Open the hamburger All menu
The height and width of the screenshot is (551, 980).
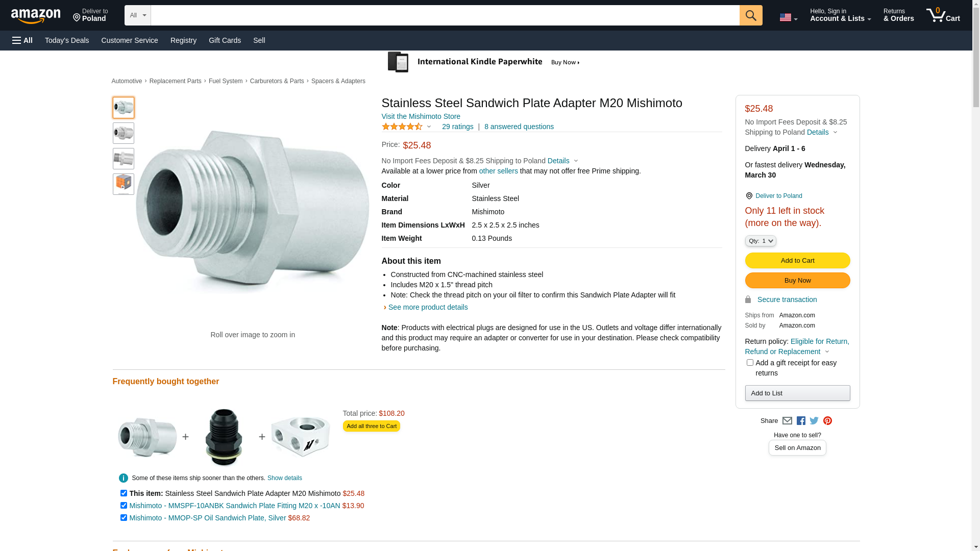tap(22, 40)
